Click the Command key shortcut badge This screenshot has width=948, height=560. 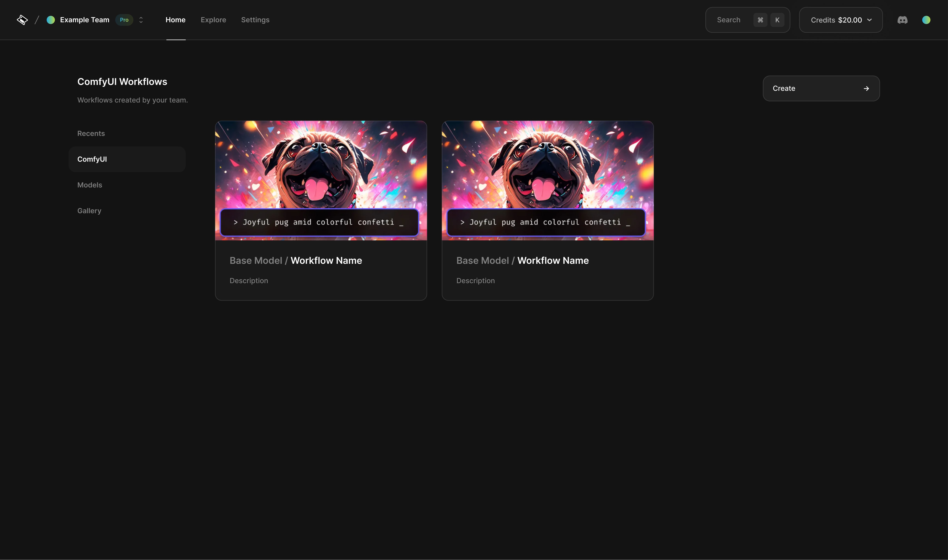tap(760, 20)
